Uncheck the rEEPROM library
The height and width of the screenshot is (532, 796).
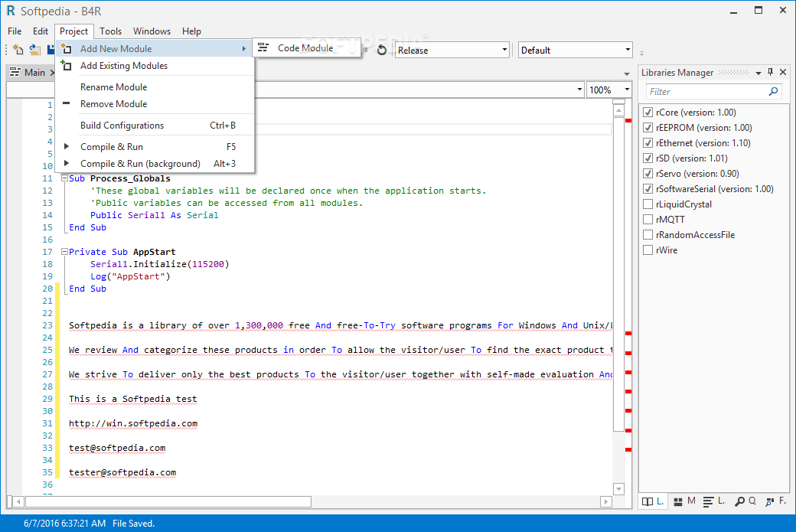click(x=648, y=127)
